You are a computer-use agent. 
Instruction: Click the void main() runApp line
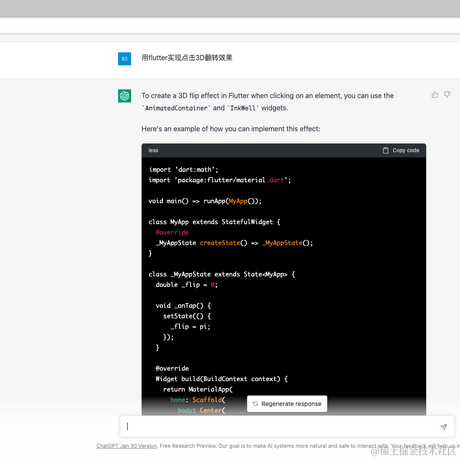click(205, 201)
